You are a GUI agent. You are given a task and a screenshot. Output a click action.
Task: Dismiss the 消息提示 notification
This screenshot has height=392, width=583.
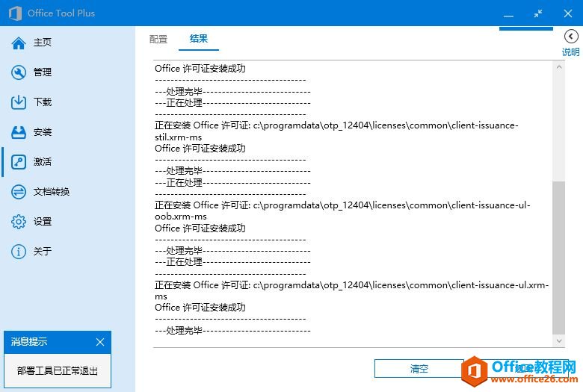pos(100,342)
